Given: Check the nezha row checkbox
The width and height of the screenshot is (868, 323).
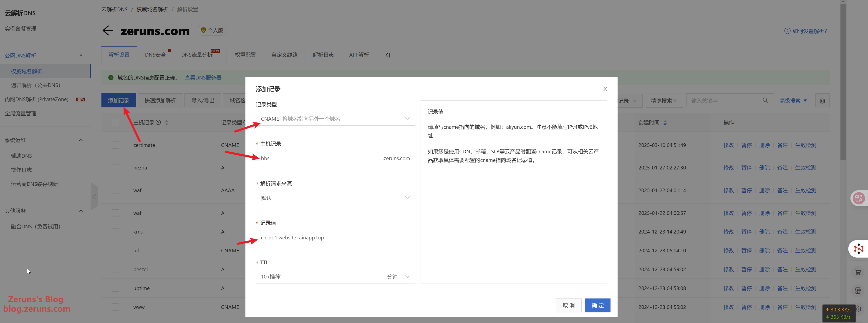Looking at the screenshot, I should [116, 168].
